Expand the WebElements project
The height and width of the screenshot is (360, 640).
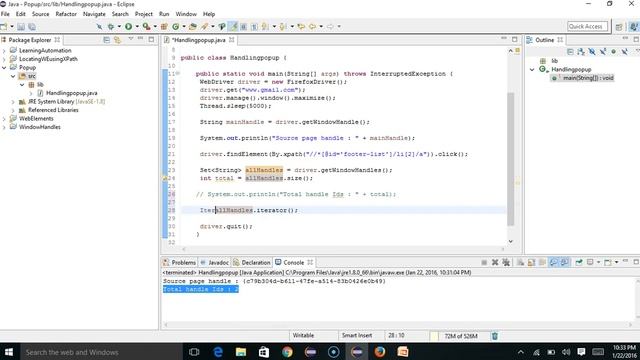4,119
